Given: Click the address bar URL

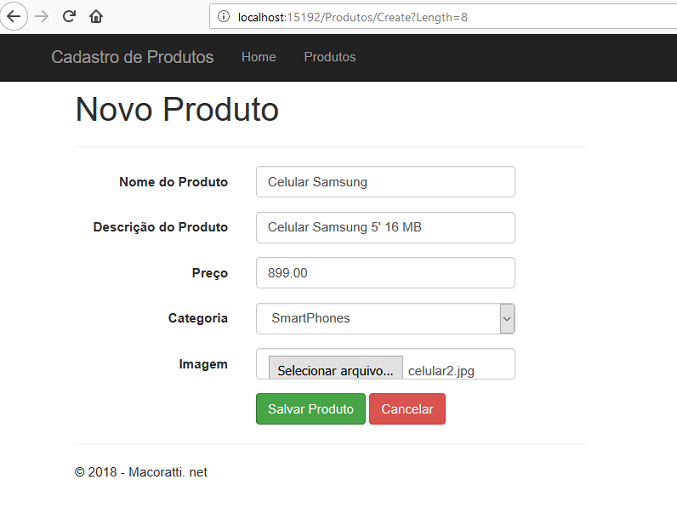Looking at the screenshot, I should (x=353, y=17).
